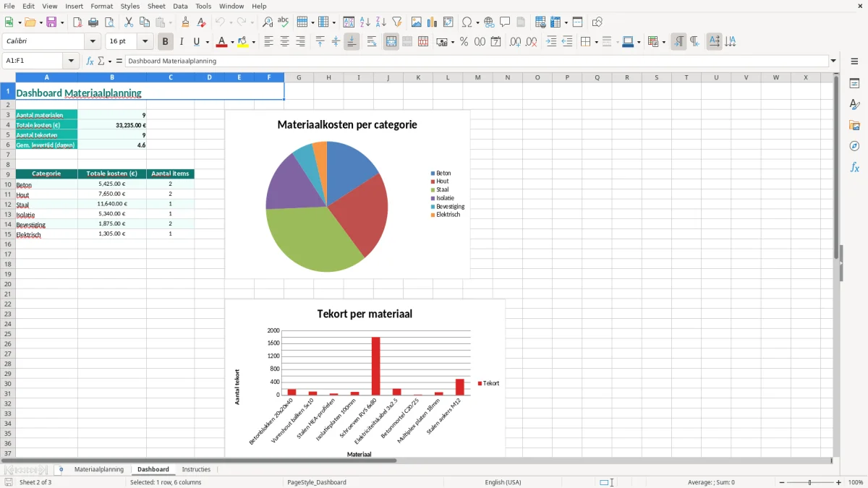Click the Clone Formatting paintbrush icon
Screen dimensions: 868x488
186,22
